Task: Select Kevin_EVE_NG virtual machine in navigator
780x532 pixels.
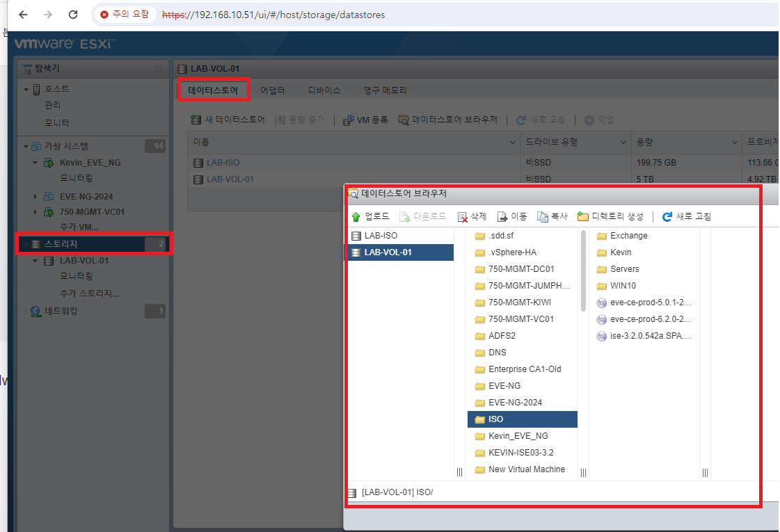Action: 90,163
